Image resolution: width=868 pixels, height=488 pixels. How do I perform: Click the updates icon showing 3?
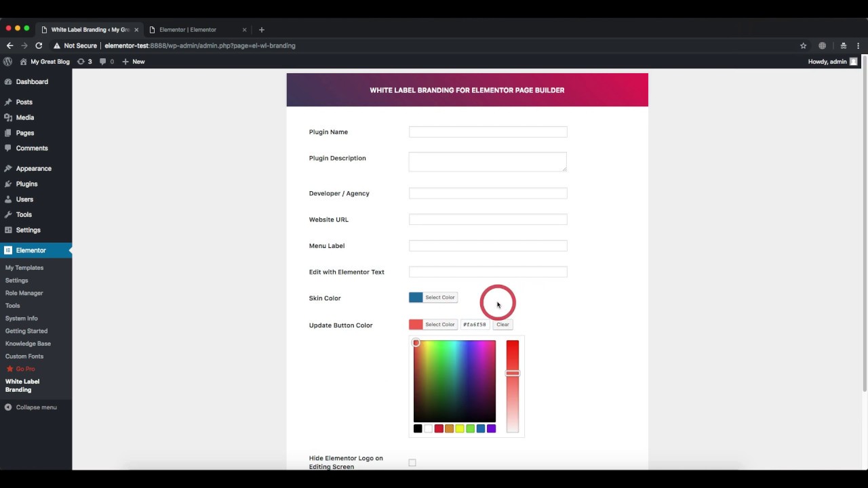84,62
